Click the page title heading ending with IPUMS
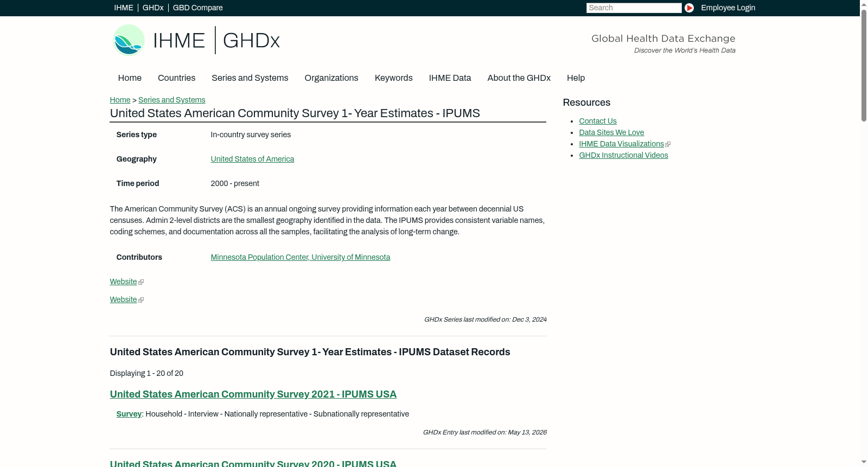 tap(295, 113)
